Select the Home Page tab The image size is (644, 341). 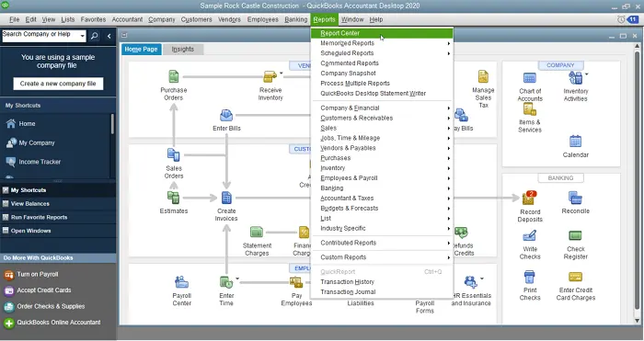[x=142, y=50]
